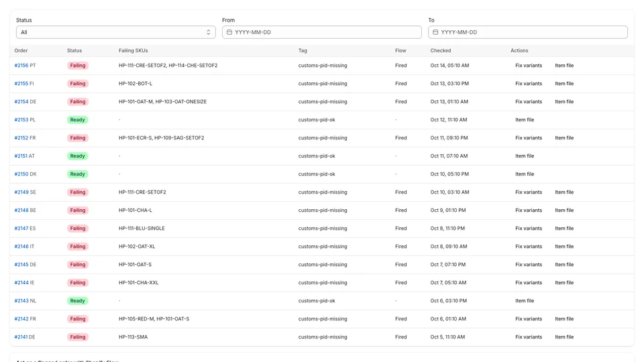Click the Oct 14, 05:10 AM timestamp
The height and width of the screenshot is (362, 644).
point(449,65)
